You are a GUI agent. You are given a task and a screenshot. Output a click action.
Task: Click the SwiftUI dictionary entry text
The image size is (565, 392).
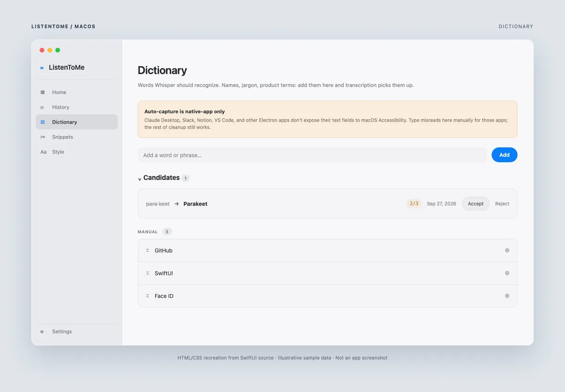[x=164, y=273]
